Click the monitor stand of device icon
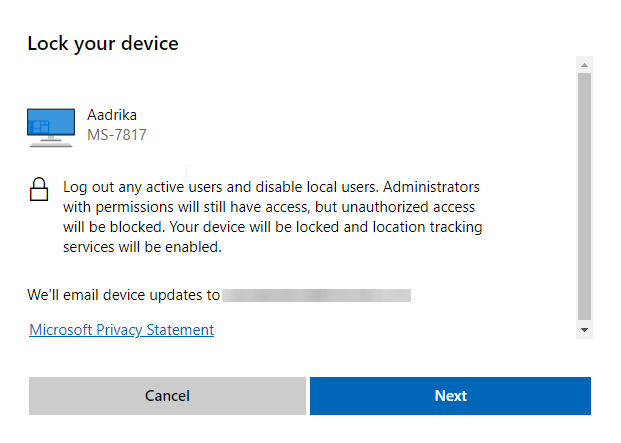Image resolution: width=621 pixels, height=443 pixels. coord(51,141)
